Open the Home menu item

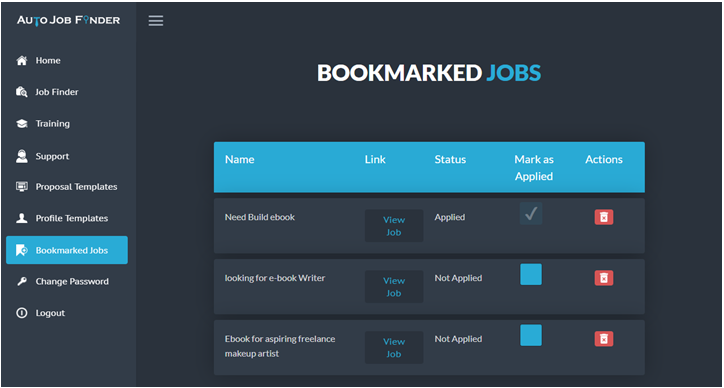(x=67, y=61)
